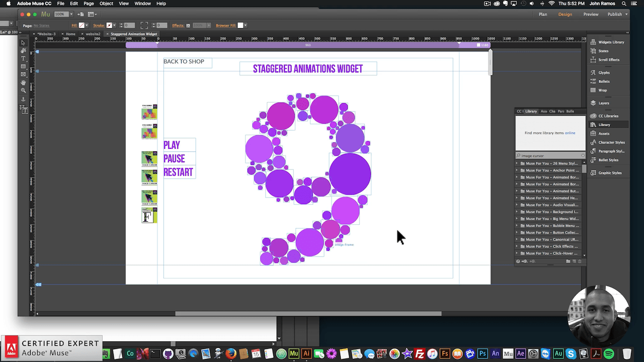
Task: Select the Rectangle tool
Action: tap(23, 66)
